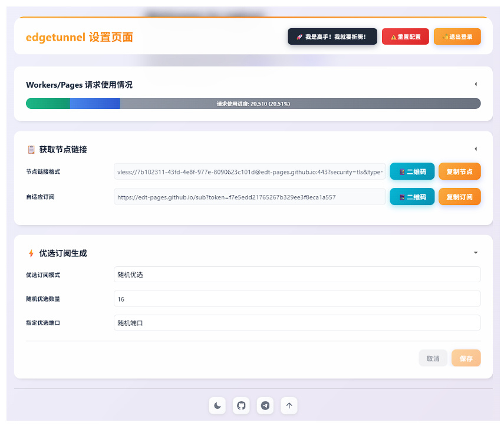Click the edgetunnel 设置页面 title
The width and height of the screenshot is (504, 426).
click(x=80, y=37)
